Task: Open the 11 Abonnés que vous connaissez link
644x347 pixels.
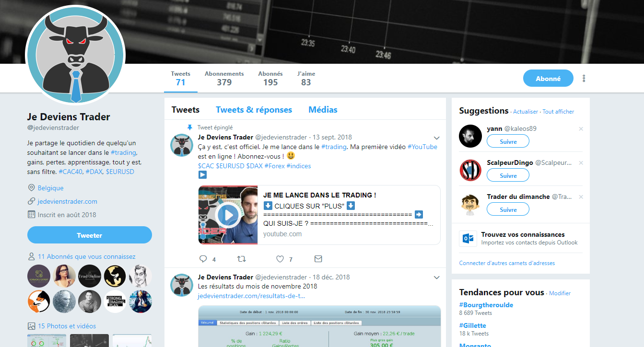Action: tap(87, 256)
